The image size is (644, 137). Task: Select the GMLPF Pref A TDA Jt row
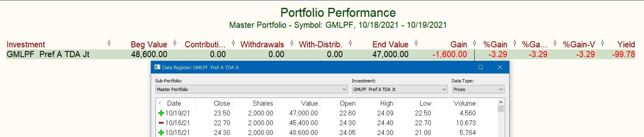(x=321, y=54)
